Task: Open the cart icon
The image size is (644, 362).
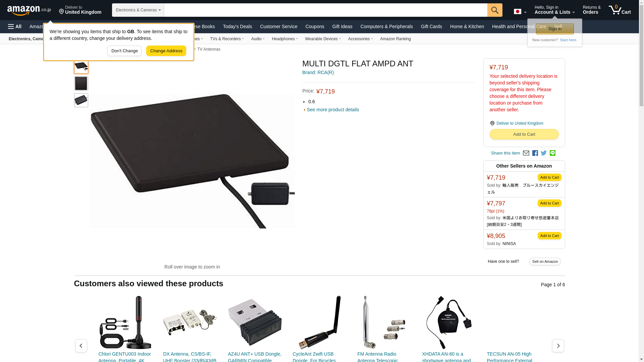Action: click(x=620, y=10)
